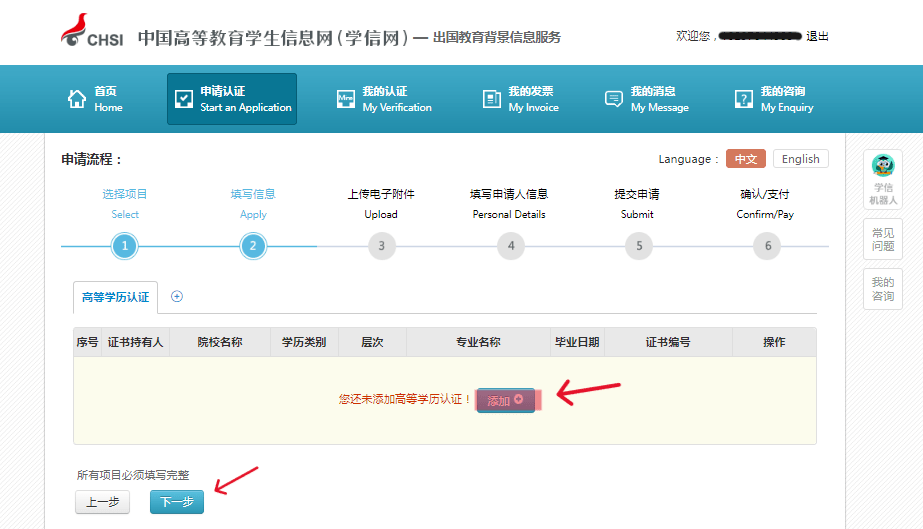Click step 6 Confirm/Pay circle
The height and width of the screenshot is (529, 923).
point(768,246)
